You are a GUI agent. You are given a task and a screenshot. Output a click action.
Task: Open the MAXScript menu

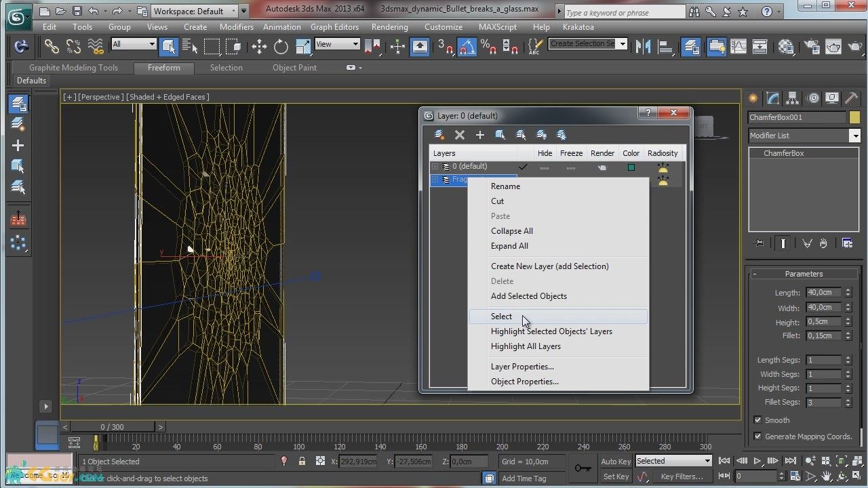tap(499, 27)
